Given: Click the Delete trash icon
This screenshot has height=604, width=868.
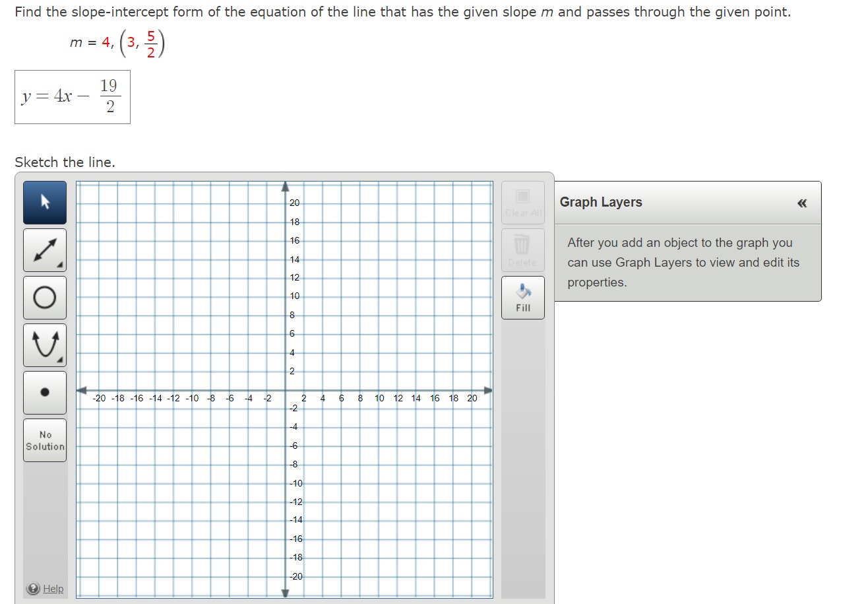Looking at the screenshot, I should (x=522, y=244).
